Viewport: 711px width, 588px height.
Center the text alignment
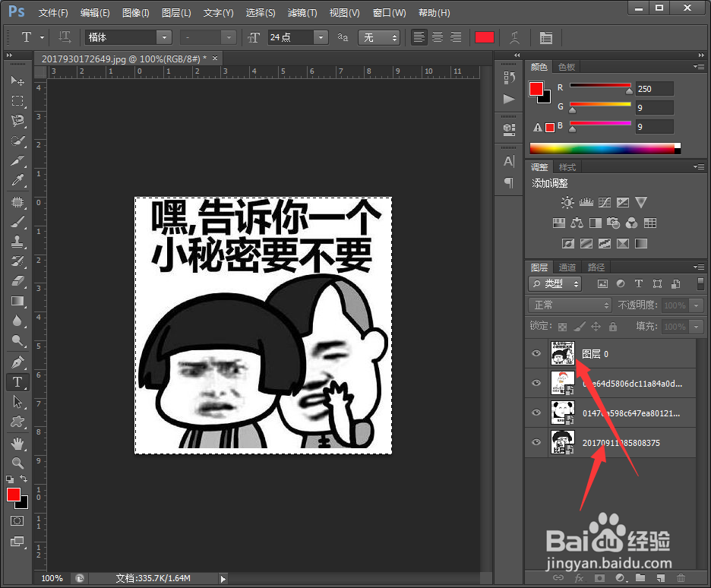[x=438, y=37]
